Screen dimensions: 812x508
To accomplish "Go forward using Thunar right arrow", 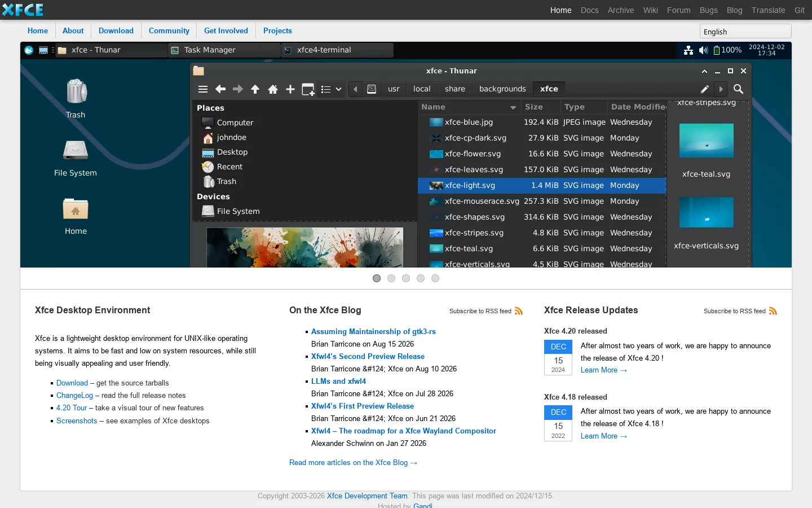I will tap(238, 89).
